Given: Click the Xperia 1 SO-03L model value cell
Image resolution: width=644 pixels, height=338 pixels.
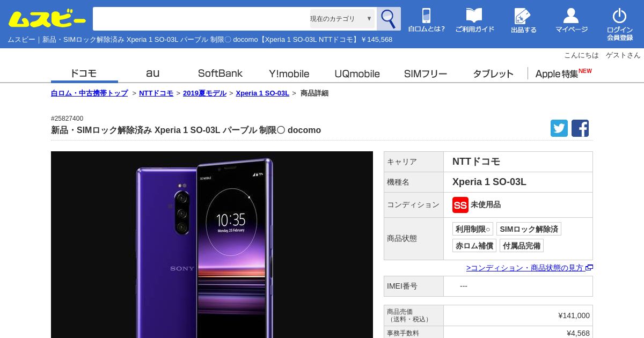Looking at the screenshot, I should (x=518, y=182).
